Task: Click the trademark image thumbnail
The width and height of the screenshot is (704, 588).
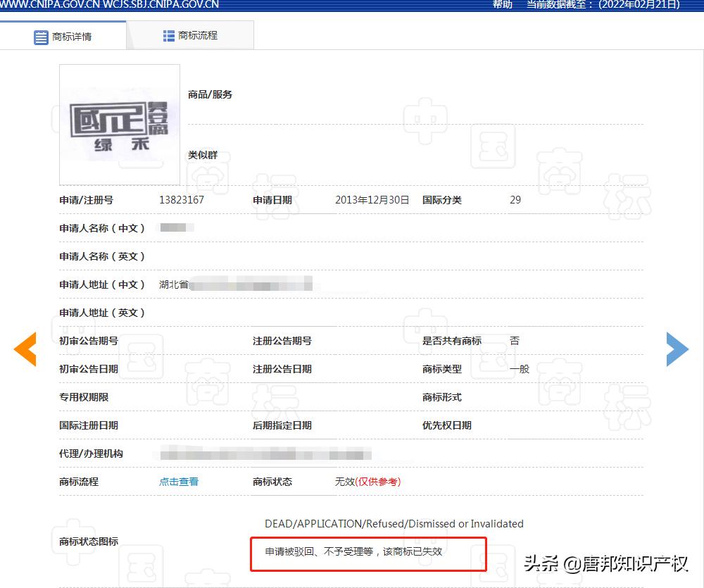Action: pyautogui.click(x=119, y=124)
